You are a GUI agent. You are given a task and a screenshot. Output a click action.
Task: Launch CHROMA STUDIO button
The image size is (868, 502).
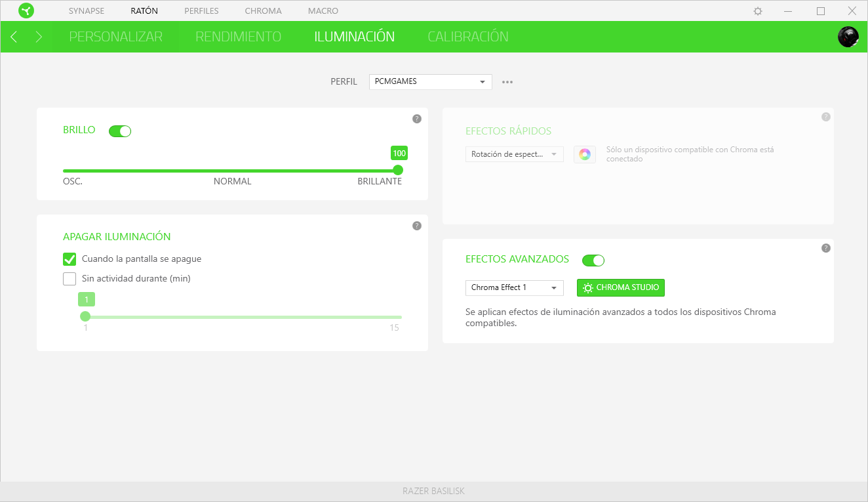pyautogui.click(x=621, y=287)
